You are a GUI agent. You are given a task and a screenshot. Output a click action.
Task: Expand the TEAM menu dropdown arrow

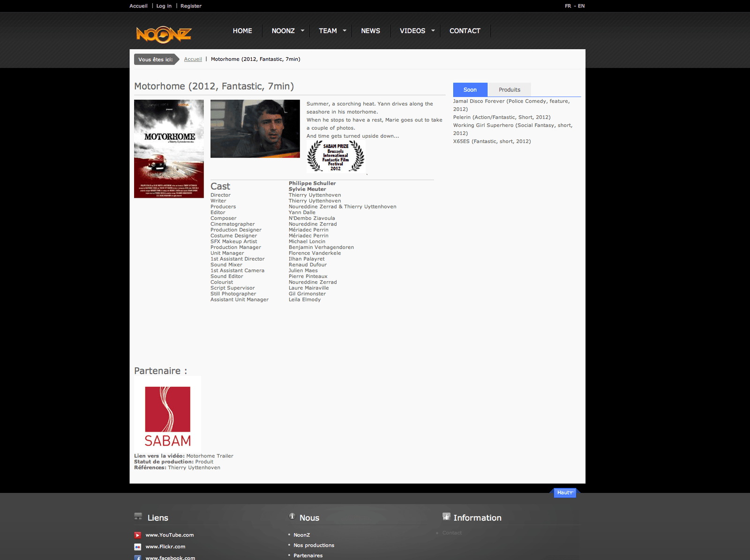point(345,31)
